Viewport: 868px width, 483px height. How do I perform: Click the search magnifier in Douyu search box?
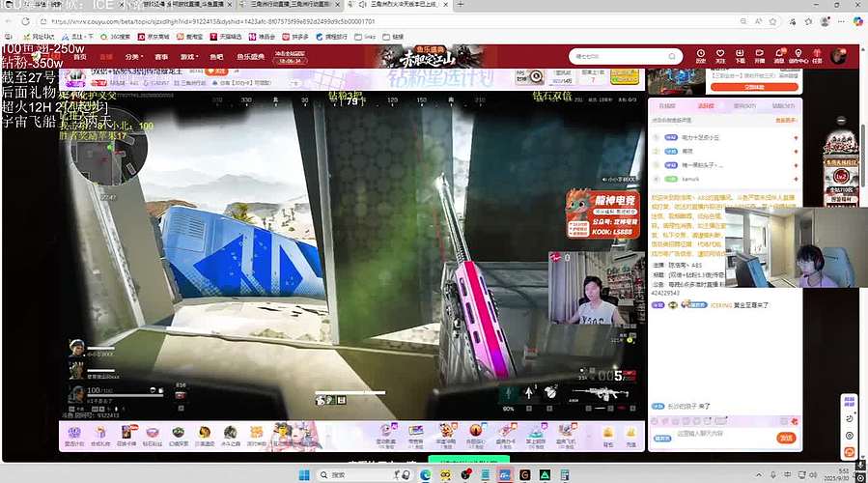[x=672, y=56]
